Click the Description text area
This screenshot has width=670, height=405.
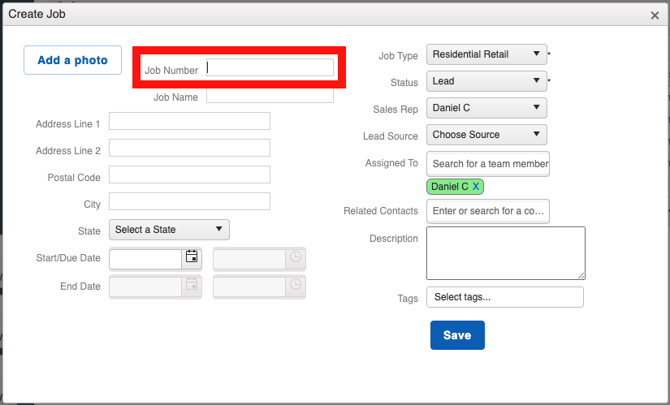pos(505,252)
